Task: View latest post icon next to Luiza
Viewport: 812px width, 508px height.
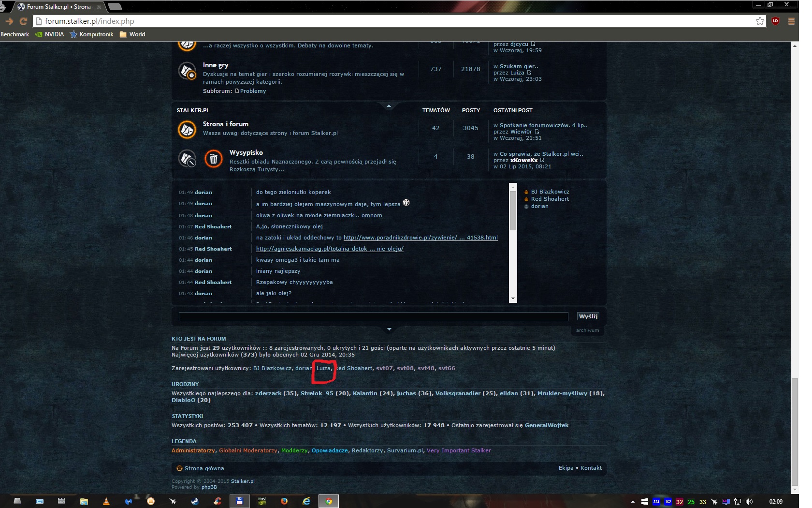Action: (529, 73)
